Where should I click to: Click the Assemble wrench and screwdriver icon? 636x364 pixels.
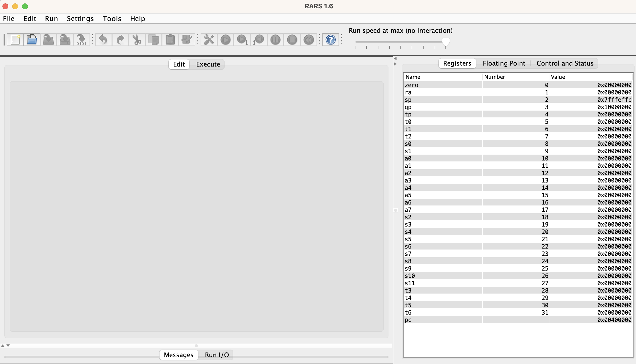[x=209, y=39]
